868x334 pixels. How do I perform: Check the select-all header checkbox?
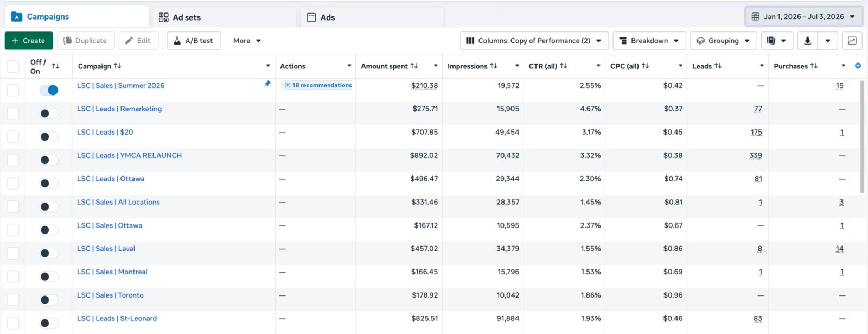coord(12,66)
